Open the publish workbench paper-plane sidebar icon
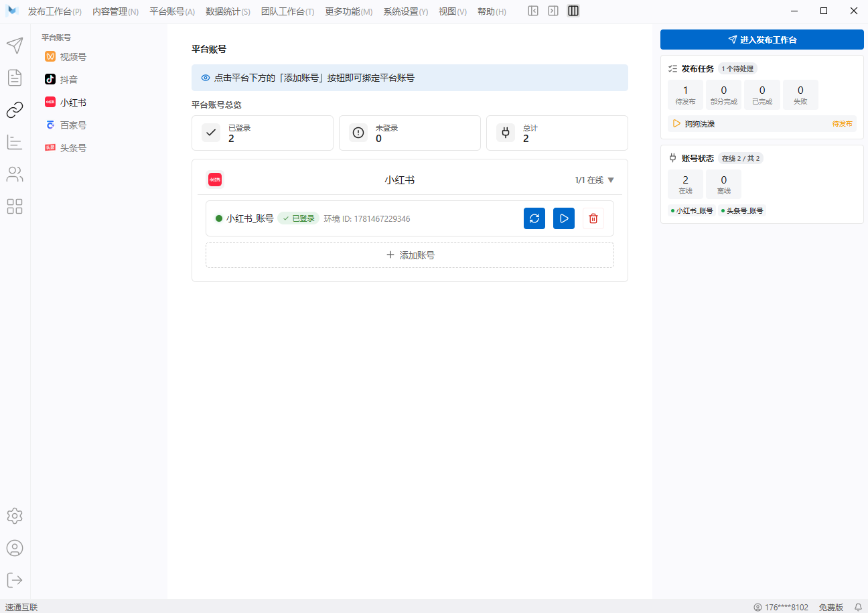This screenshot has height=613, width=868. [15, 46]
